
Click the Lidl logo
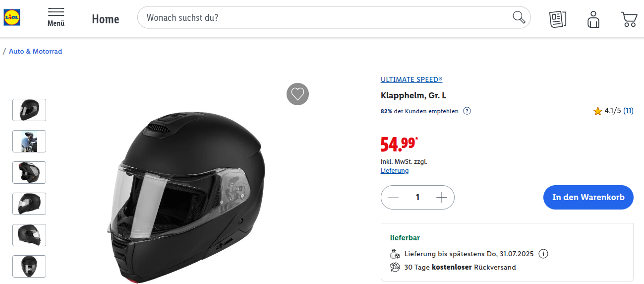tap(12, 18)
